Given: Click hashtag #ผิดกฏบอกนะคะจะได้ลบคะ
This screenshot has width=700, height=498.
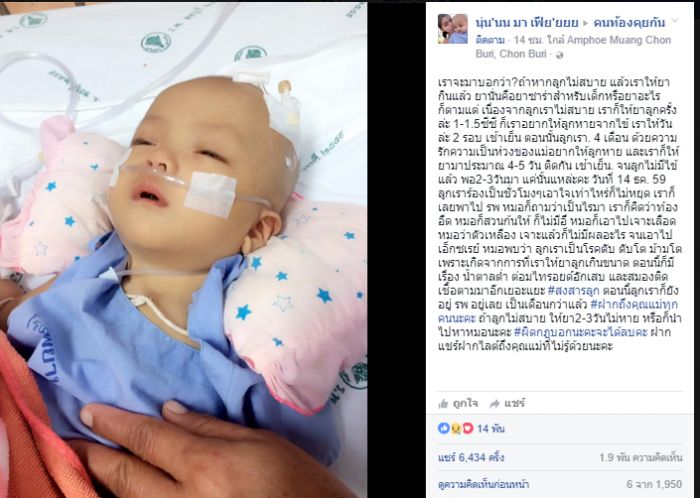Looking at the screenshot, I should coord(580,332).
